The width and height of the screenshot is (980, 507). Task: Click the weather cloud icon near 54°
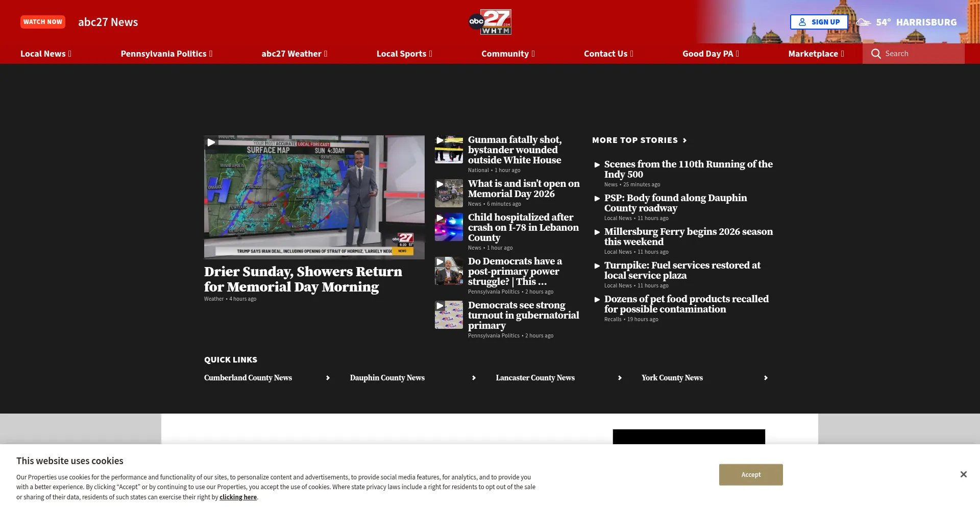[x=863, y=22]
